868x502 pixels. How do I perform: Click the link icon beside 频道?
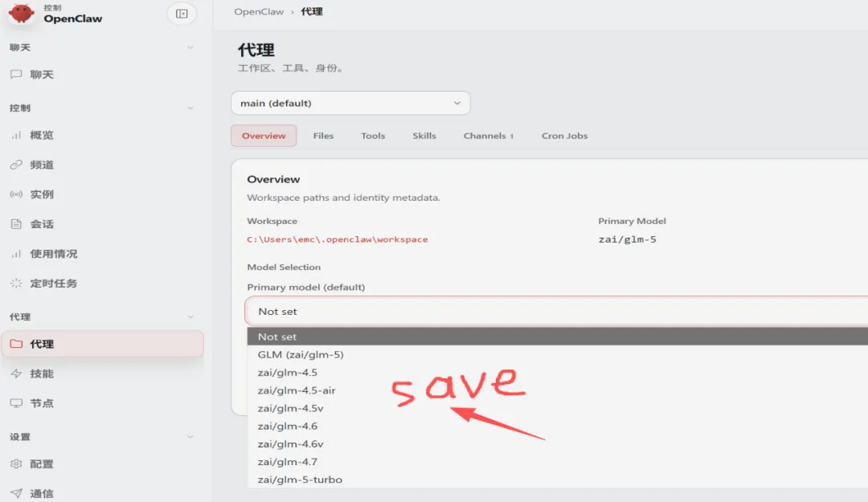click(16, 165)
